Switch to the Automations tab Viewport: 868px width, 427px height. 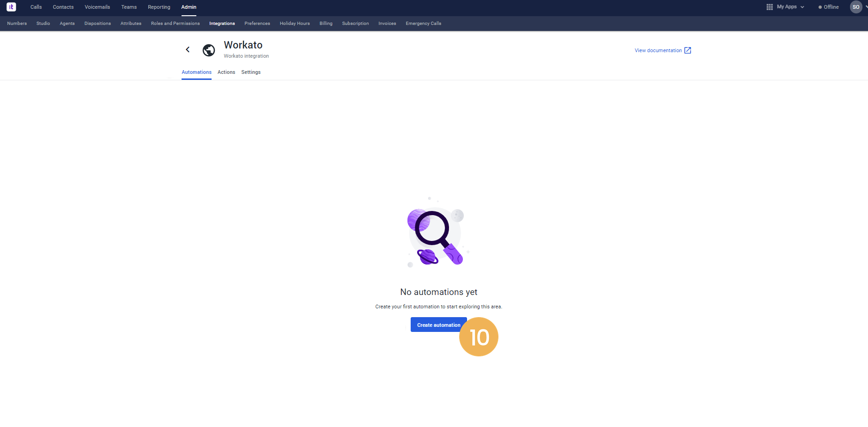196,72
